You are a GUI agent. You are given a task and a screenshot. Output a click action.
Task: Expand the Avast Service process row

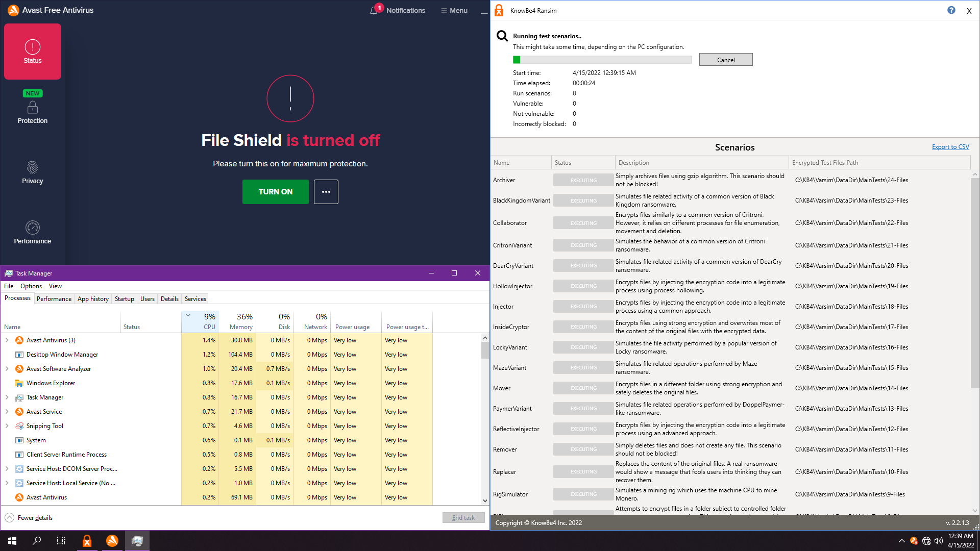click(x=7, y=412)
